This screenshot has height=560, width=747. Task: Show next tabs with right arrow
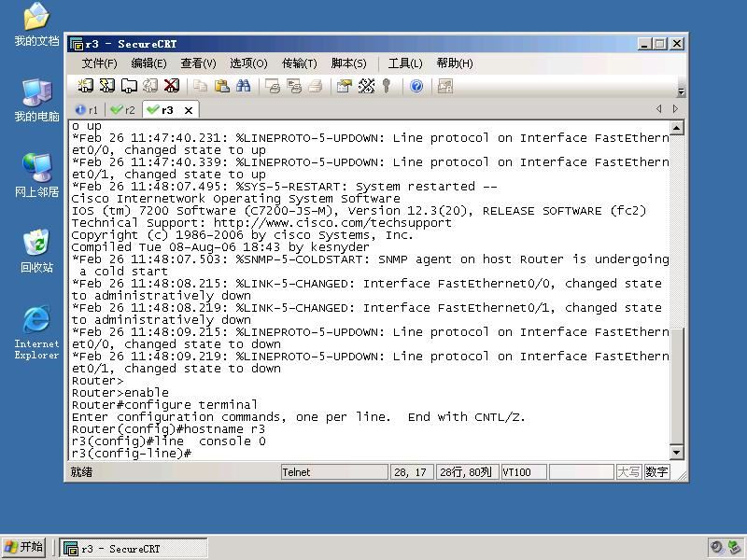[675, 108]
